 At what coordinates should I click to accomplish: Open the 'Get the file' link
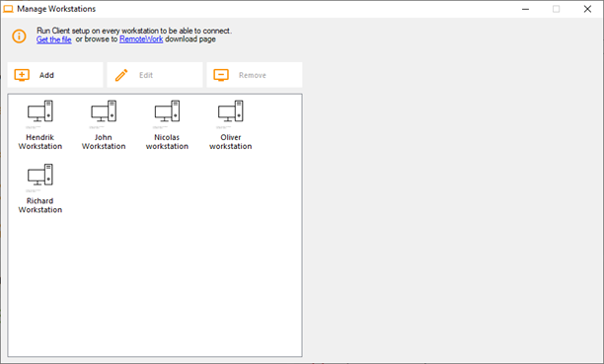point(54,39)
